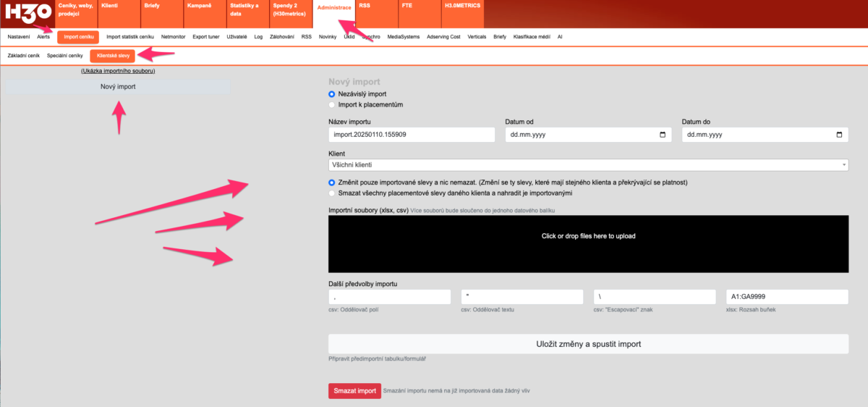
Task: Open Ukázka importního souboru link
Action: (x=118, y=71)
